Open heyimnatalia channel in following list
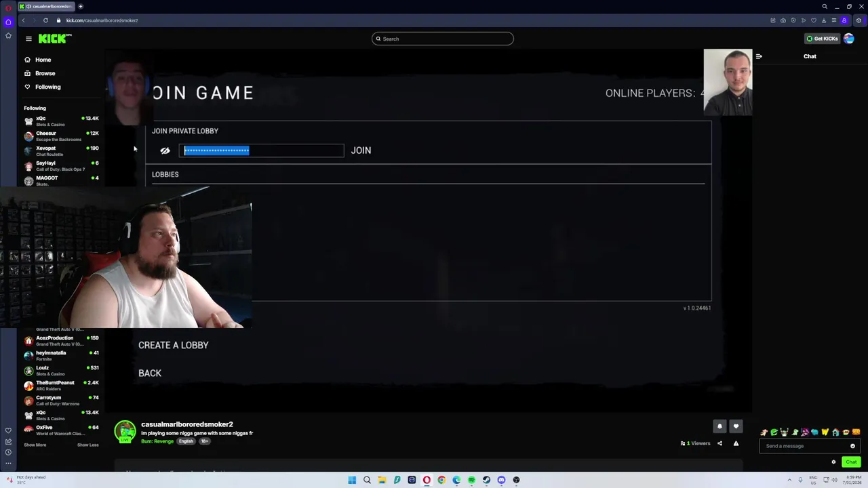The image size is (868, 488). click(x=61, y=356)
